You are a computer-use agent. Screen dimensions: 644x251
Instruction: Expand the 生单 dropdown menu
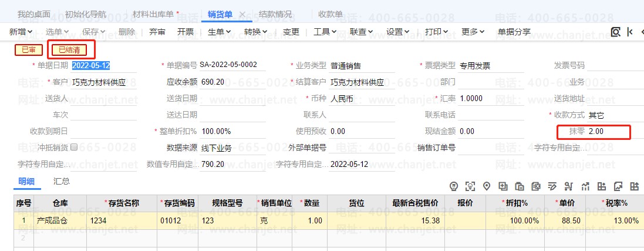tap(220, 32)
